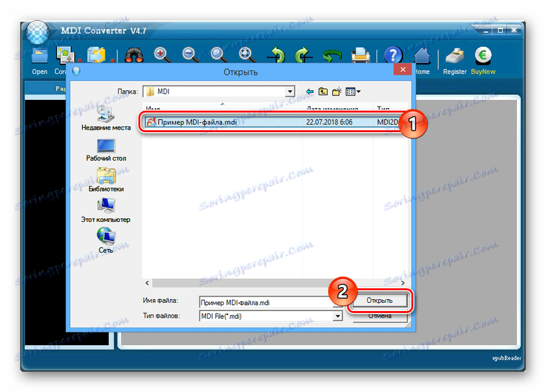Click the Register printer-style icon
Viewport: 546px width, 392px height.
pyautogui.click(x=454, y=56)
